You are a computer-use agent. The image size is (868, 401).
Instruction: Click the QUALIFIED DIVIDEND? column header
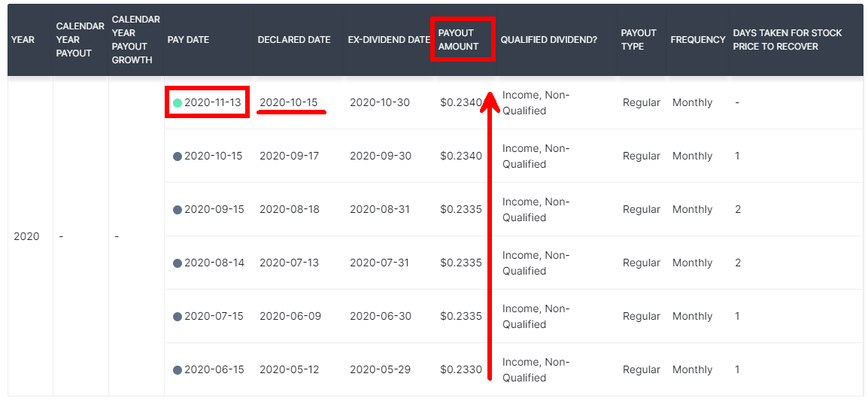[548, 40]
